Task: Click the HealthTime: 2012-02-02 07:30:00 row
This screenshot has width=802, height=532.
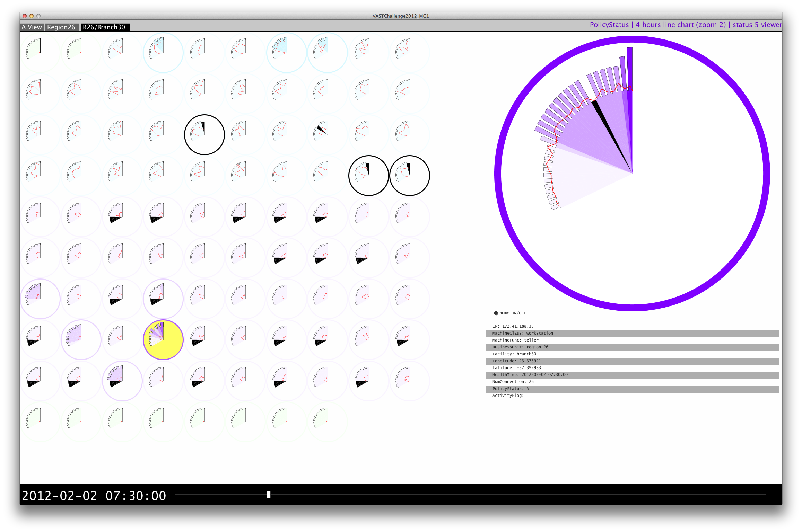Action: 632,375
